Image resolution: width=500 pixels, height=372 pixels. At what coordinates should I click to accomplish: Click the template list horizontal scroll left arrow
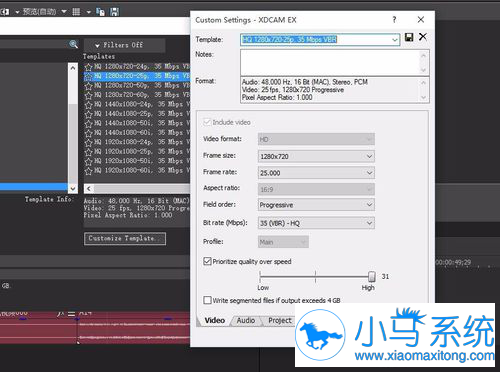point(89,189)
